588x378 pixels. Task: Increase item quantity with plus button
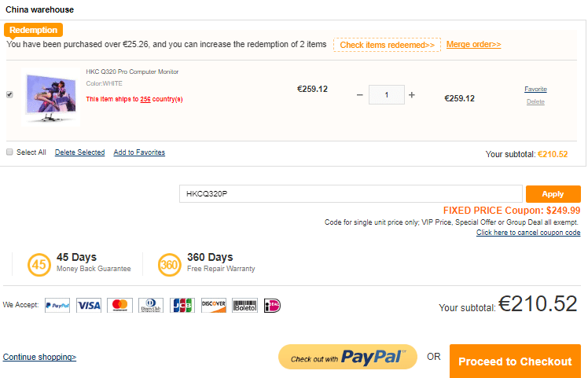411,95
